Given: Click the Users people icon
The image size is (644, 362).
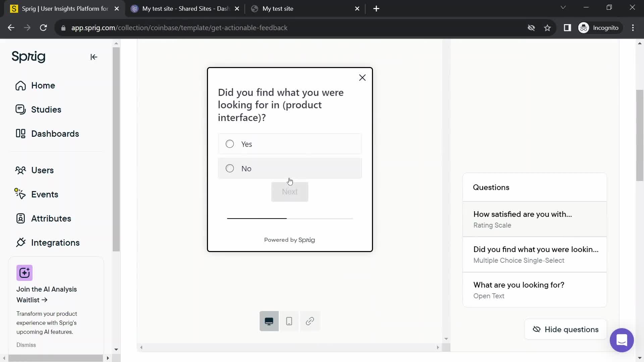Looking at the screenshot, I should point(20,170).
